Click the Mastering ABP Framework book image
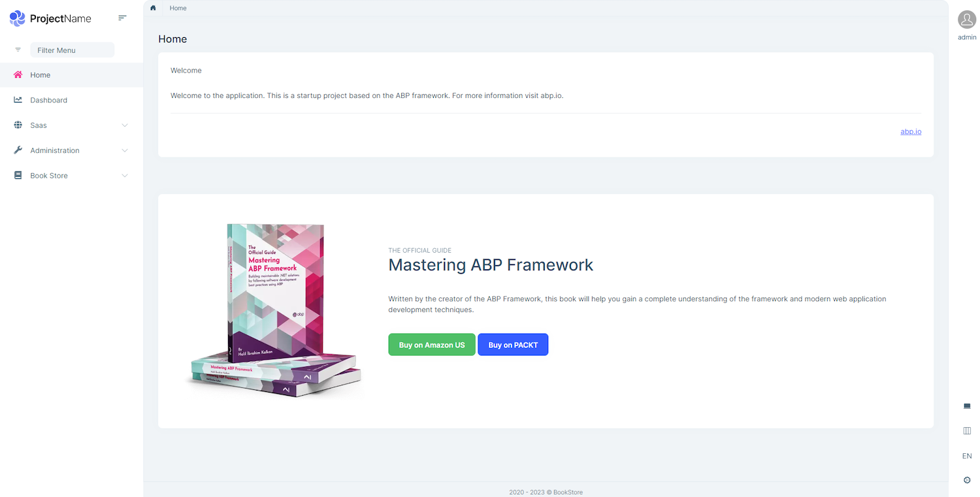This screenshot has width=980, height=497. point(273,311)
